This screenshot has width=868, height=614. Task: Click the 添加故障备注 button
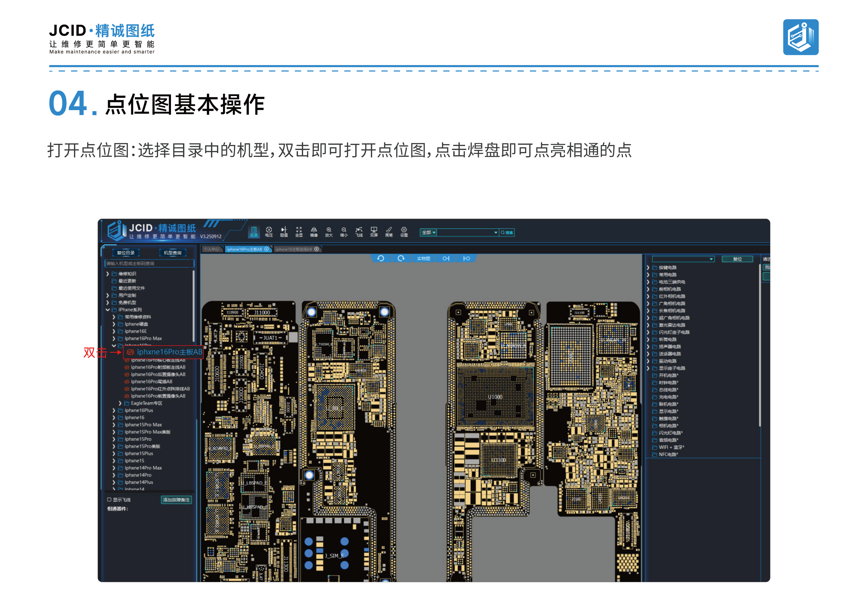pyautogui.click(x=176, y=500)
